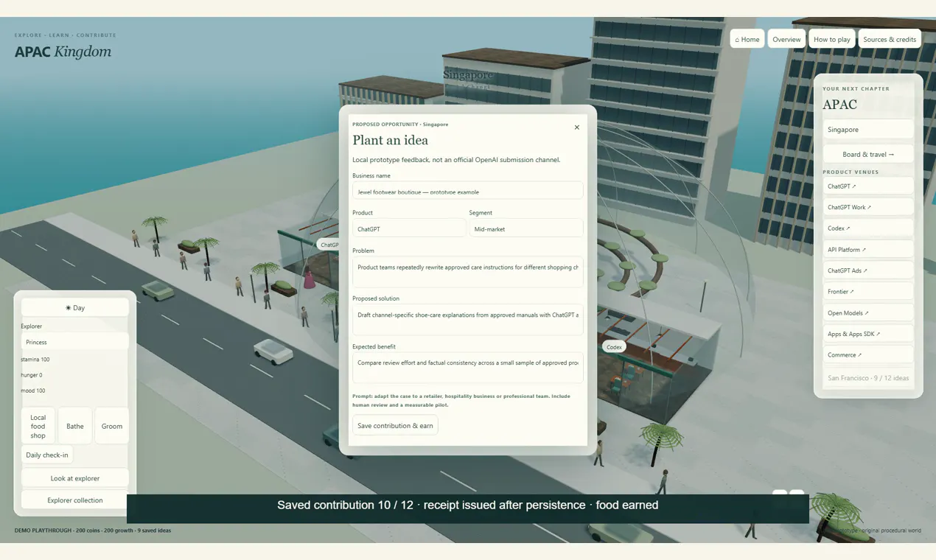Open the Codex product venue link
Screen dimensions: 936x560
(868, 228)
